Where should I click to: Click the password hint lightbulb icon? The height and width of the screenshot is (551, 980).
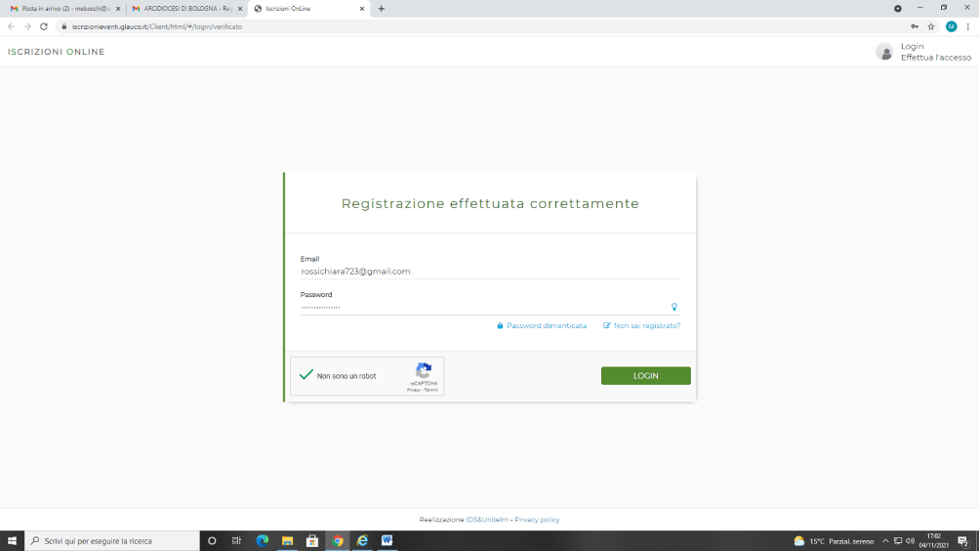tap(674, 307)
